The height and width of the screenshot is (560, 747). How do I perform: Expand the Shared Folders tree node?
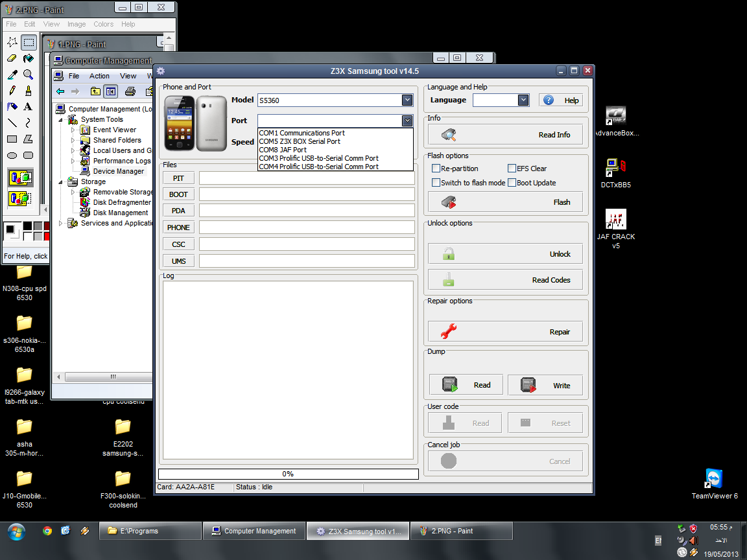(x=73, y=141)
